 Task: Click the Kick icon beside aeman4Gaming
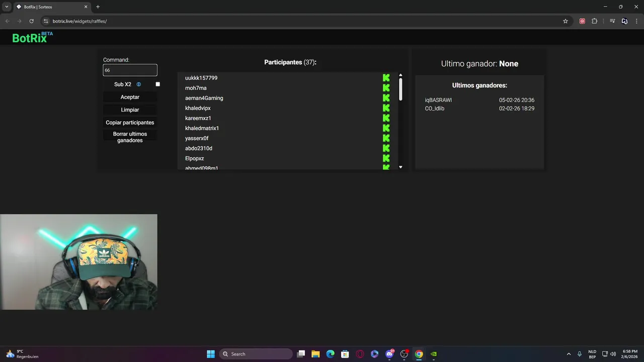[386, 98]
